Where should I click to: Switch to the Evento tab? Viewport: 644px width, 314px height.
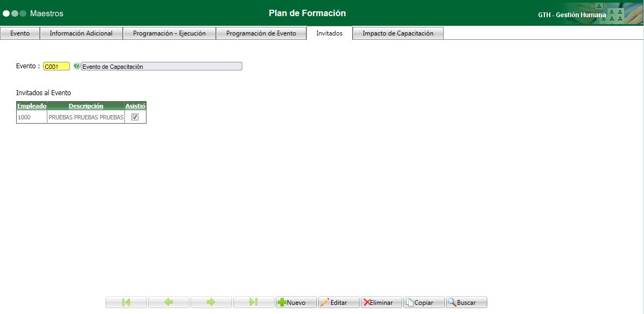click(x=20, y=34)
